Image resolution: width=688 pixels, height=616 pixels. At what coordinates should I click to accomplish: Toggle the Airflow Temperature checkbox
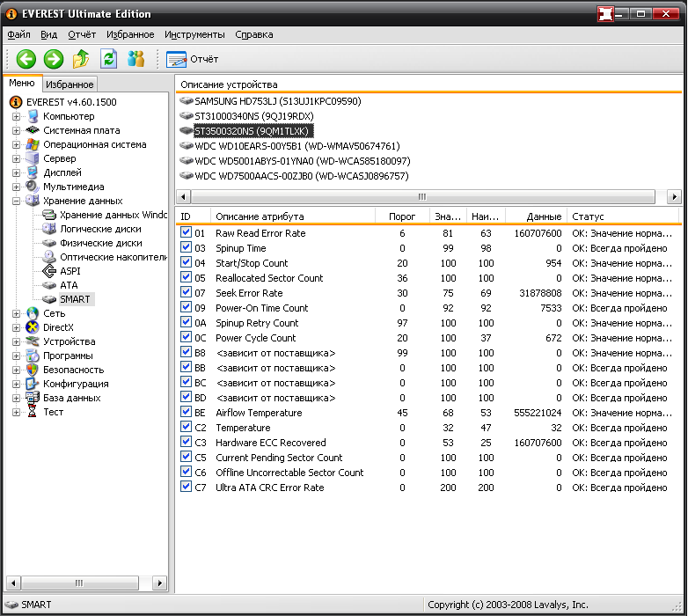[186, 413]
